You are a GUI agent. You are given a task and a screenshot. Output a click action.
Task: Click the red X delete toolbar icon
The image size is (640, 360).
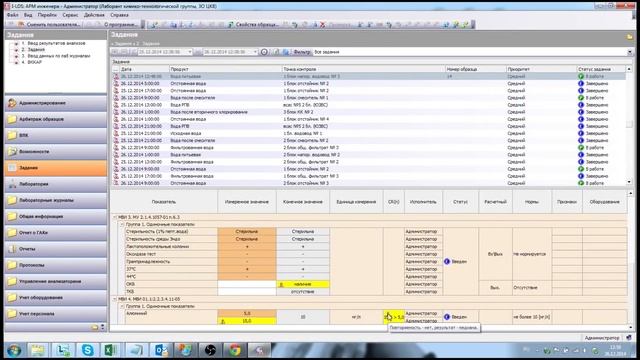322,24
